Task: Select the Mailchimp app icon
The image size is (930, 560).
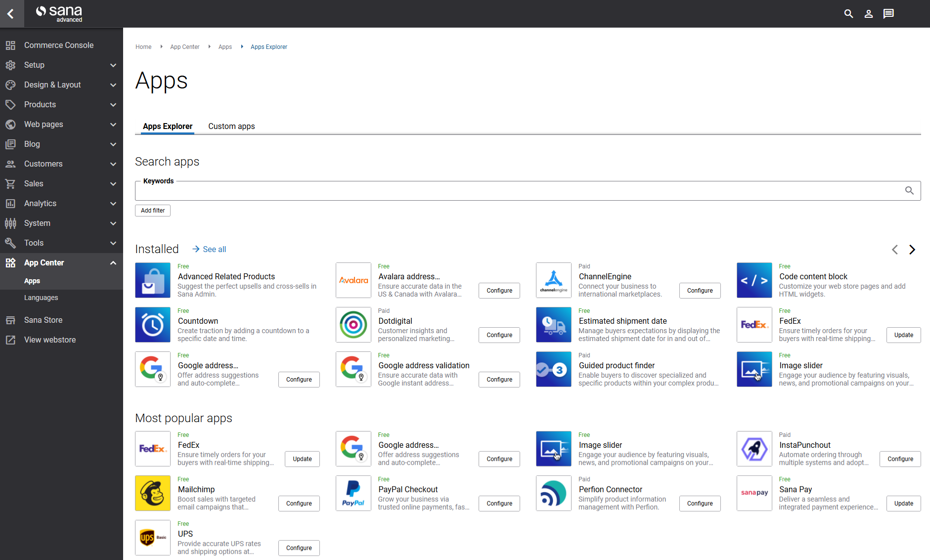Action: pos(152,493)
